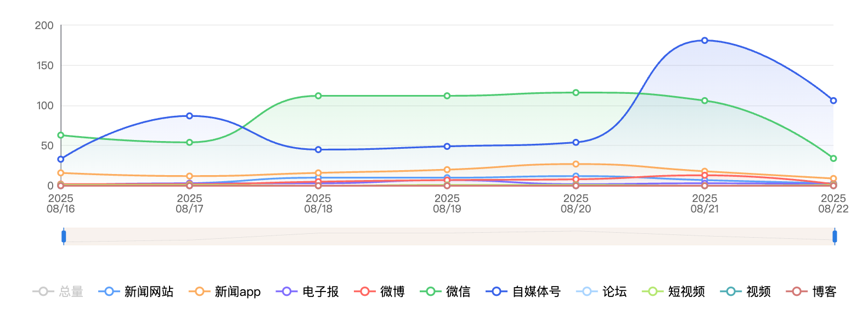Viewport: 868px width, 314px height.
Task: Select 自媒体号 data point on 08/17
Action: pos(189,116)
